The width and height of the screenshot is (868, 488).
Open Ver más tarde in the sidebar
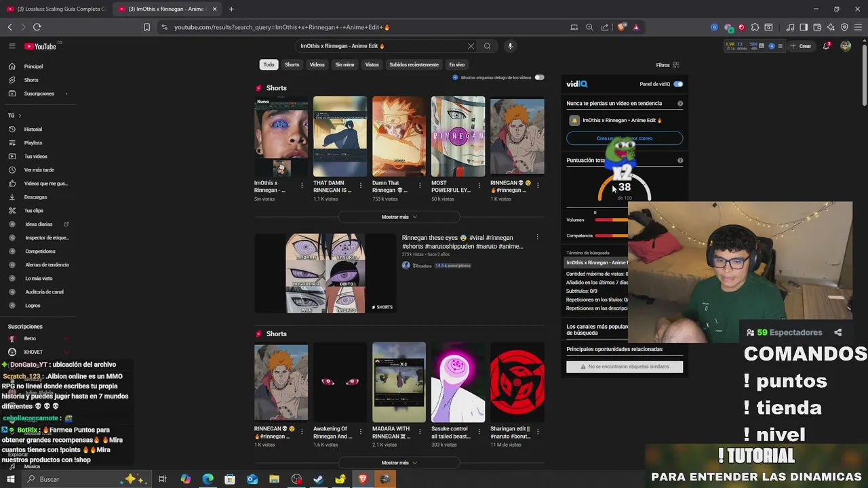[39, 170]
